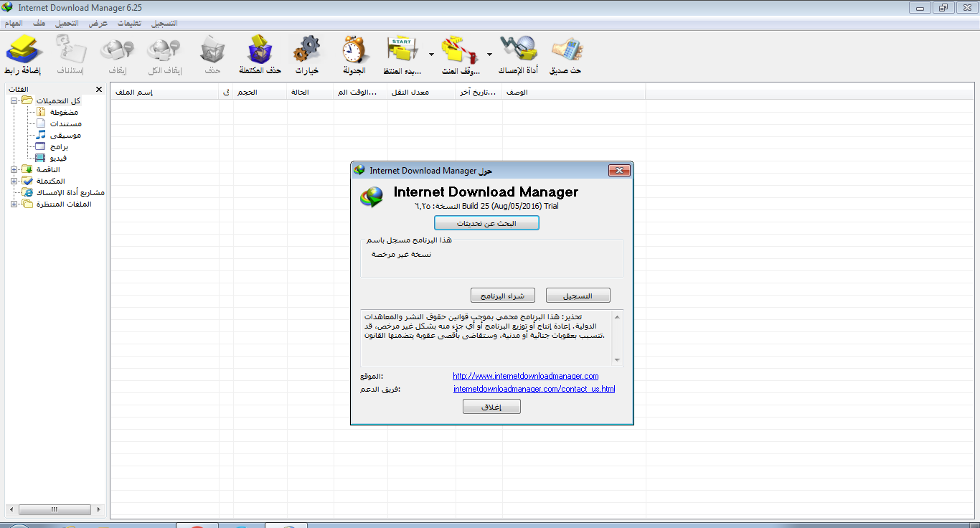Open Options via the خيارات gear icon
Image resolution: width=980 pixels, height=528 pixels.
307,50
